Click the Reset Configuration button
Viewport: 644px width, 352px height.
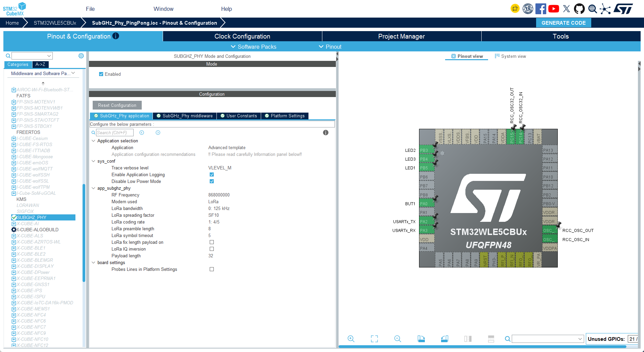click(x=117, y=105)
